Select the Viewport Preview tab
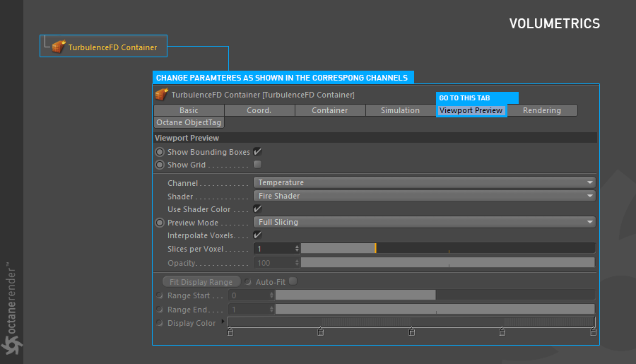The image size is (636, 364). (x=471, y=110)
